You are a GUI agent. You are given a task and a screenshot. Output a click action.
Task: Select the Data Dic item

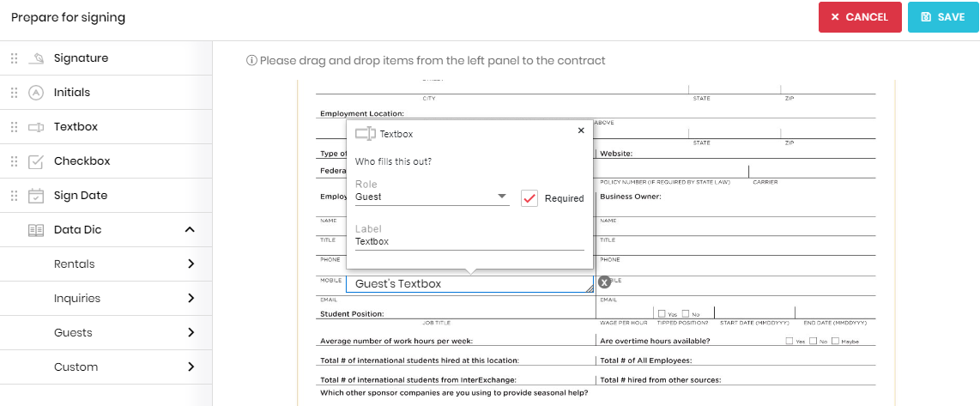click(x=106, y=230)
